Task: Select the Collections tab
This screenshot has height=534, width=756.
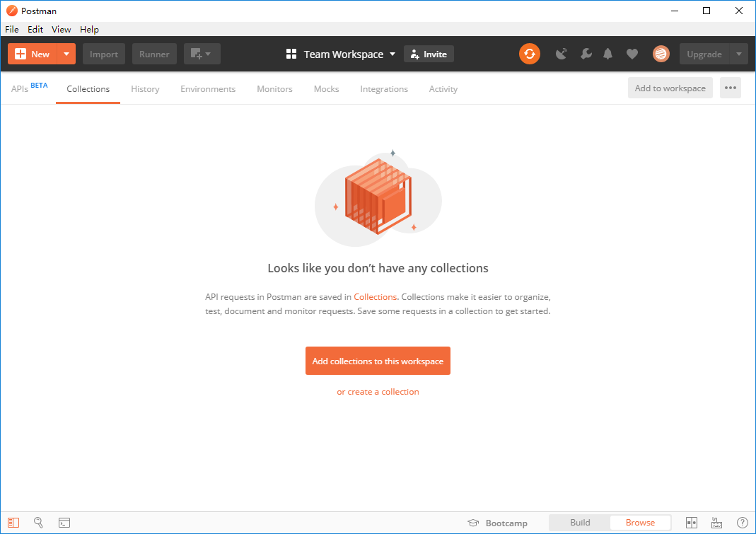Action: [x=88, y=88]
